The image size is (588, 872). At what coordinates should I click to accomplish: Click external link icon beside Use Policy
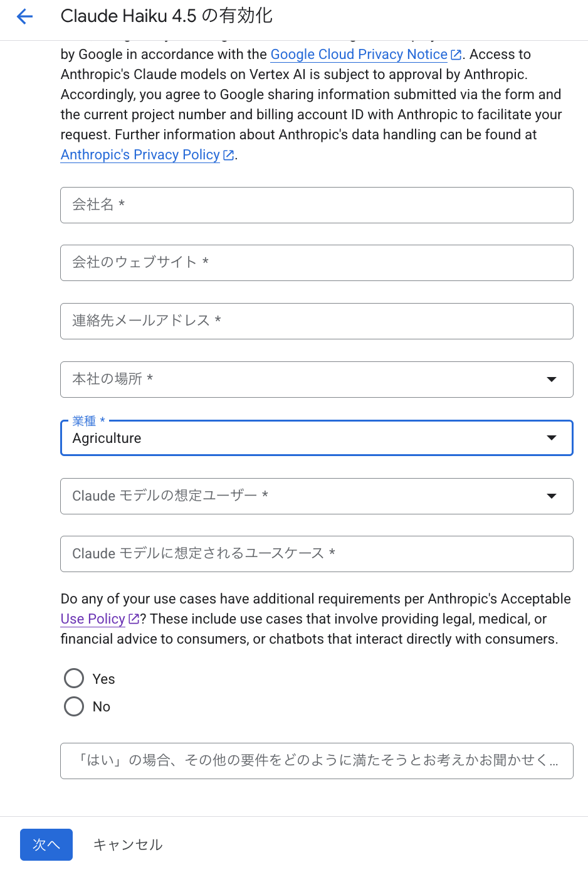(x=134, y=620)
